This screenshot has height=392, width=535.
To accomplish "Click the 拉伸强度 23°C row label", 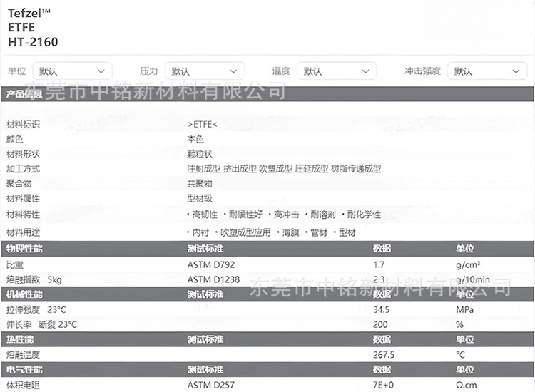I will [x=36, y=310].
